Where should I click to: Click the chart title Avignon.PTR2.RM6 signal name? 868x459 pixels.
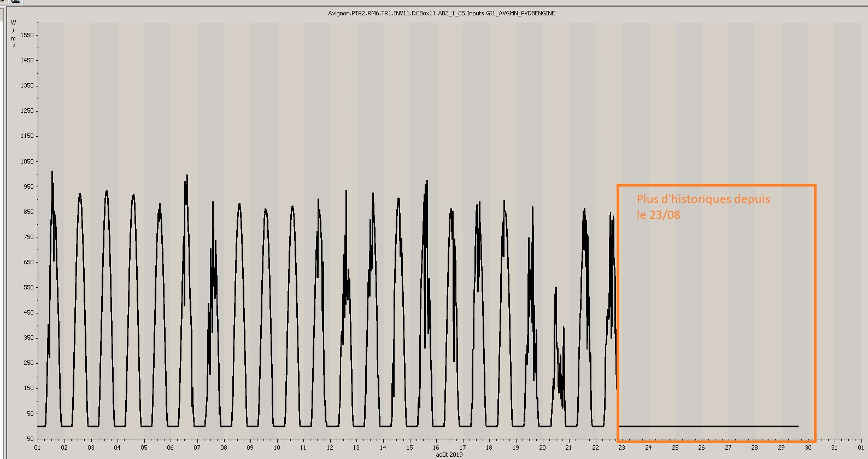click(x=441, y=13)
